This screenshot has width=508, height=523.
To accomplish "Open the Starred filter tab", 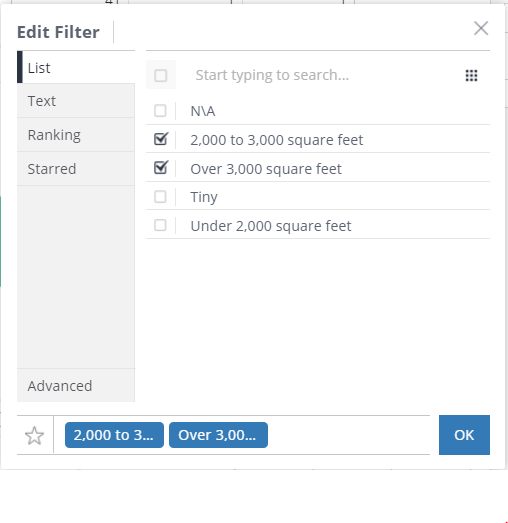I will point(76,169).
